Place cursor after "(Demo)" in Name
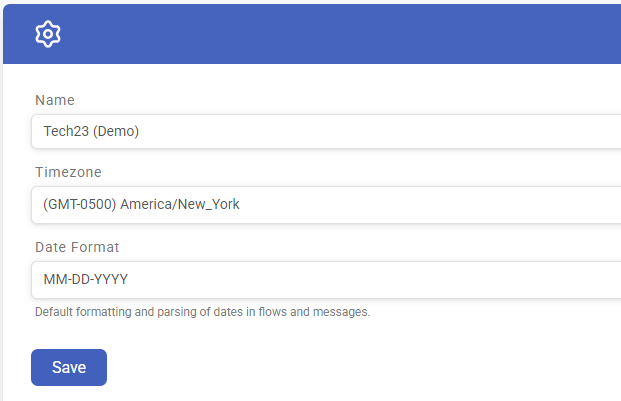The image size is (621, 401). click(140, 131)
